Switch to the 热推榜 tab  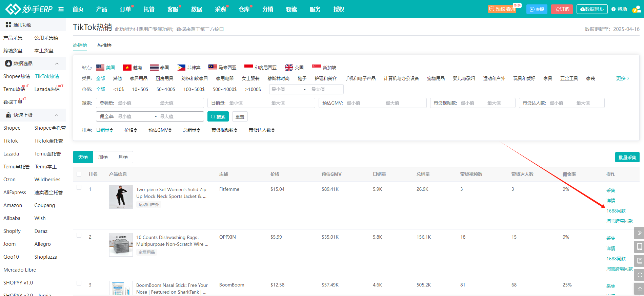[x=104, y=45]
